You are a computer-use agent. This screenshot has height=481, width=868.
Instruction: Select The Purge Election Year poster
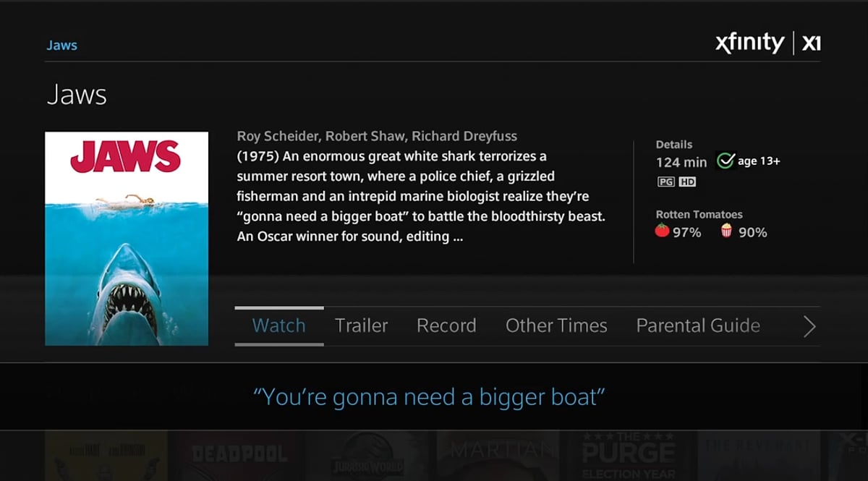[x=629, y=456]
